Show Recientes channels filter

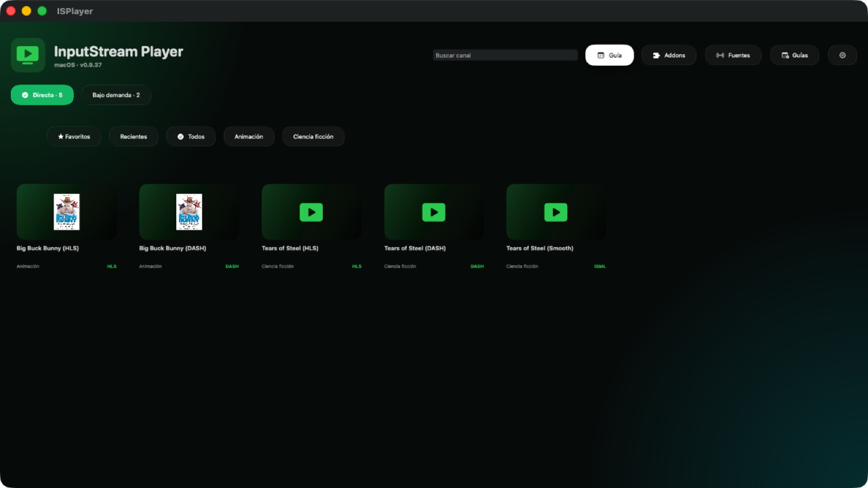133,137
